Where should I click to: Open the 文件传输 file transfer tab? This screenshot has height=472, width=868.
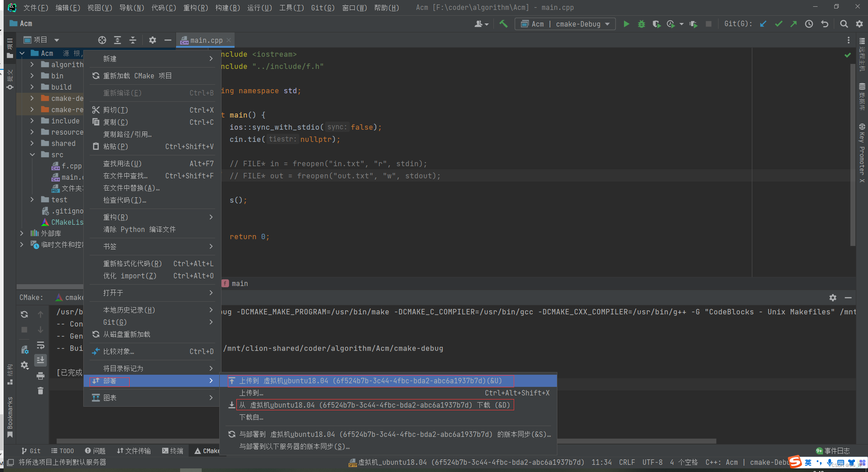134,451
